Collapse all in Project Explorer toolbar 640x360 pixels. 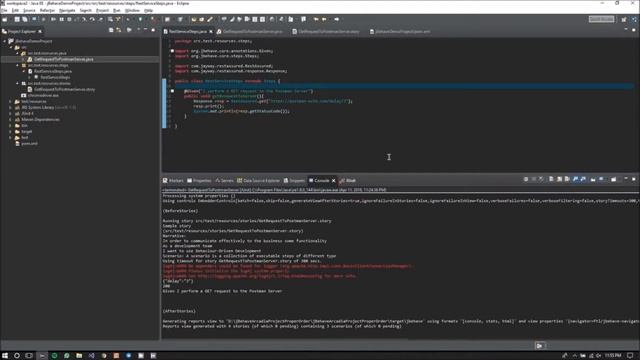pos(111,30)
